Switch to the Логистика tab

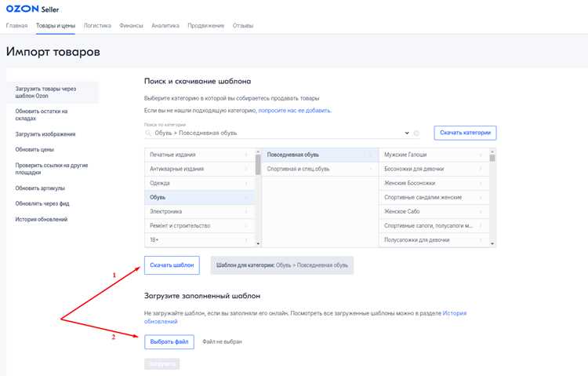pyautogui.click(x=97, y=26)
